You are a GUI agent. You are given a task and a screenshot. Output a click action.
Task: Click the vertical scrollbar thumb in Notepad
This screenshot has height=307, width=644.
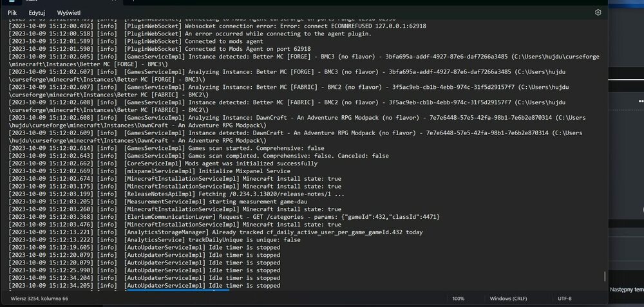click(605, 276)
